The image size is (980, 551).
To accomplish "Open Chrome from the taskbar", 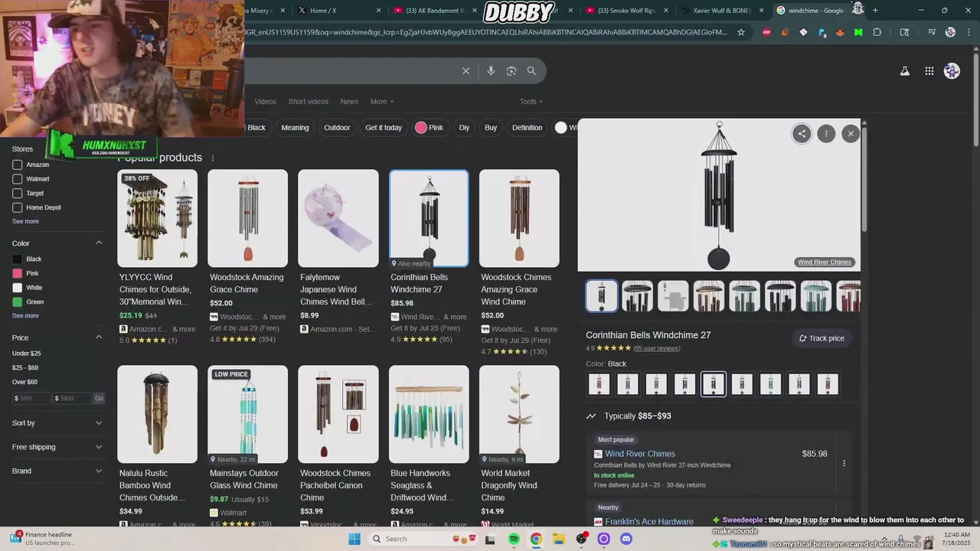I will [536, 539].
